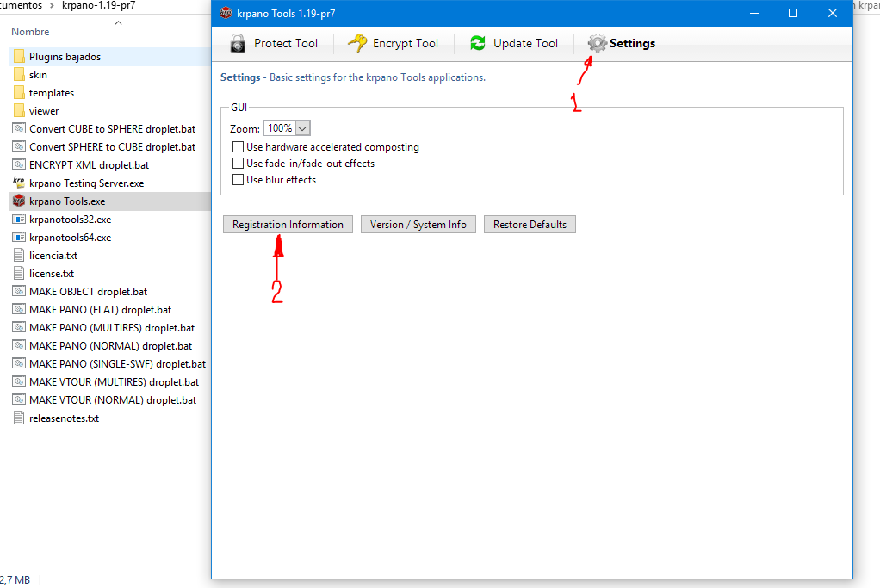Click the green arrows Update icon
Image resolution: width=880 pixels, height=588 pixels.
[478, 43]
